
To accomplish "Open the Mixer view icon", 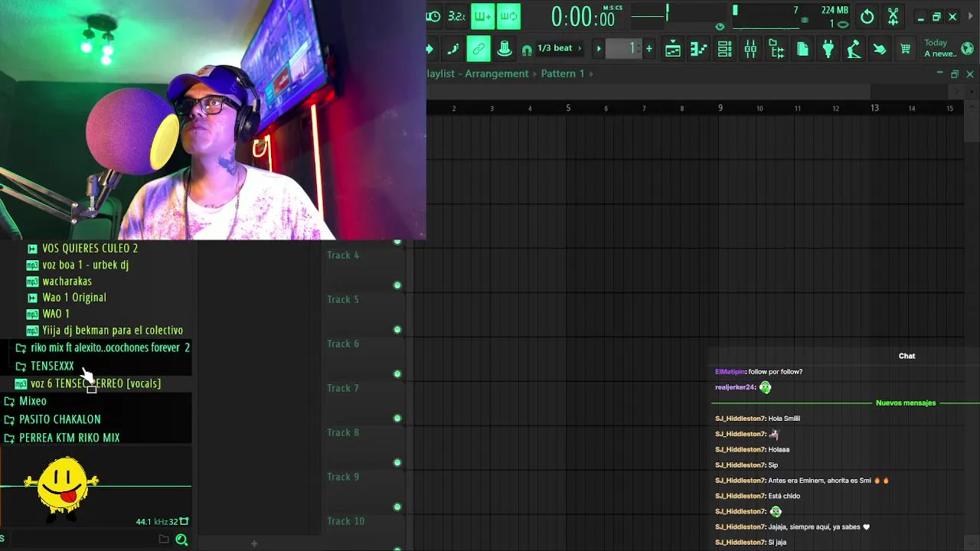I will 750,50.
